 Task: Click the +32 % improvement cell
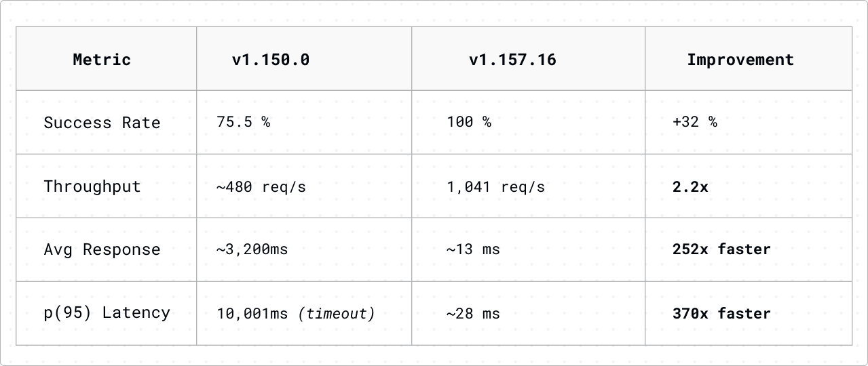(694, 122)
